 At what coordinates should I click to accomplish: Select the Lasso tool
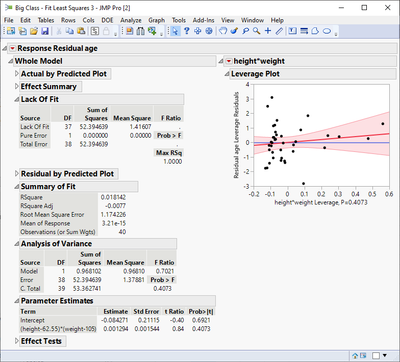click(246, 31)
